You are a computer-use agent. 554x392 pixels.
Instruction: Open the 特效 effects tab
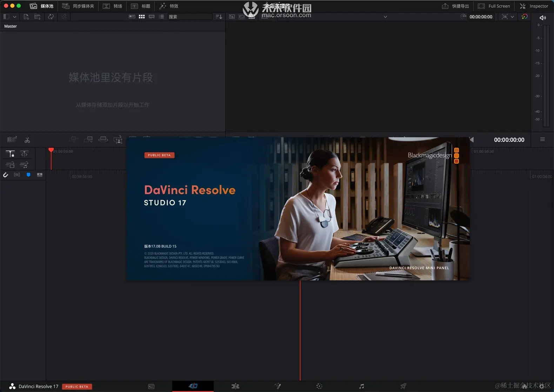click(169, 6)
